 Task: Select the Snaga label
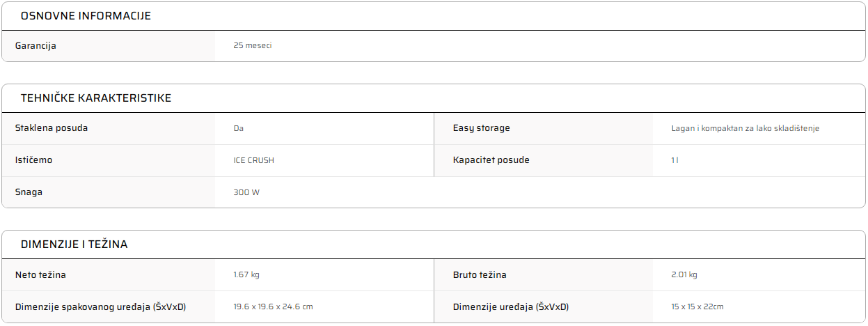(29, 192)
